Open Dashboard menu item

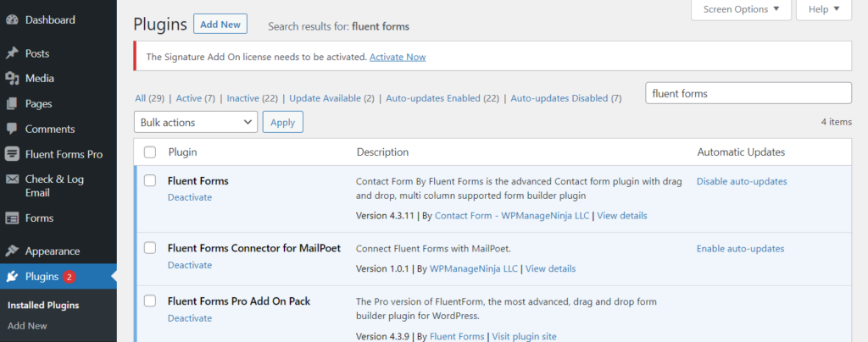(x=50, y=19)
